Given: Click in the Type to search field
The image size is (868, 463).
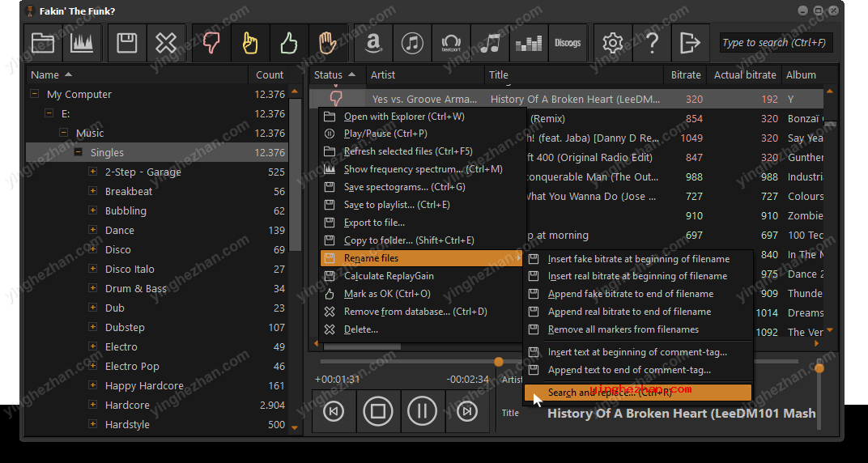Looking at the screenshot, I should [x=777, y=43].
